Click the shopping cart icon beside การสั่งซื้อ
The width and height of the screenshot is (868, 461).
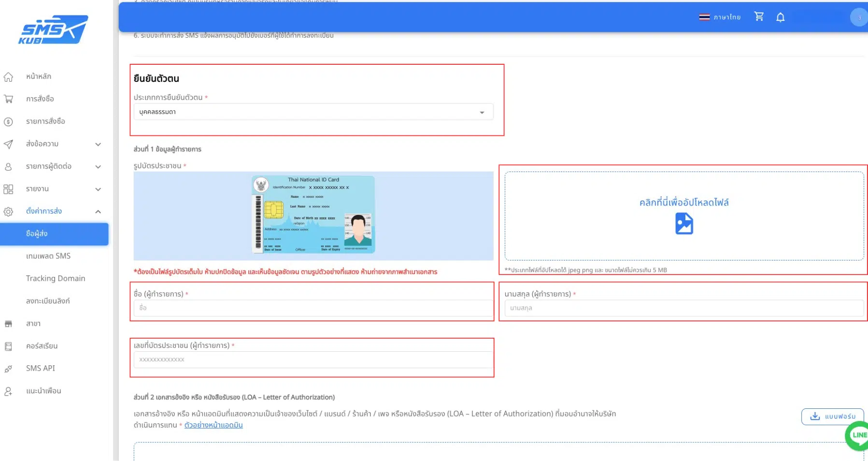click(8, 99)
